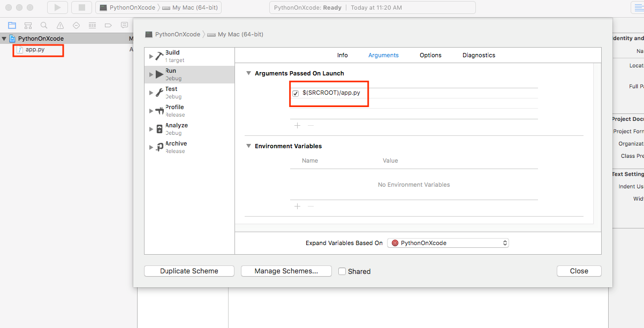Open the Find navigator magnifier icon

44,25
